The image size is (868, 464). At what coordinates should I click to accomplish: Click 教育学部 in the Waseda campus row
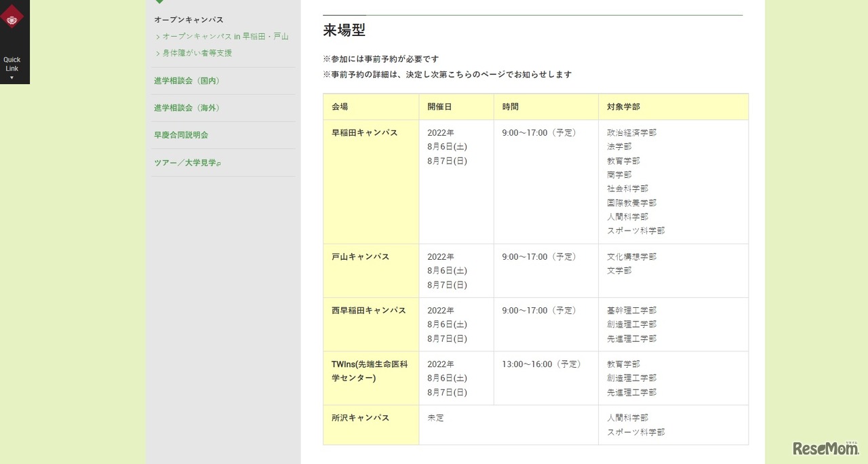[623, 161]
